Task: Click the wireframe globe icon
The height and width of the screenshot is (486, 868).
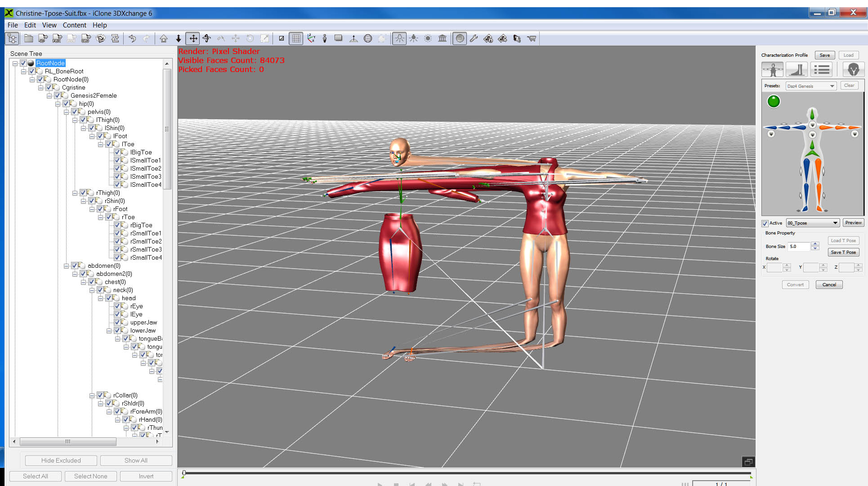Action: pos(368,39)
